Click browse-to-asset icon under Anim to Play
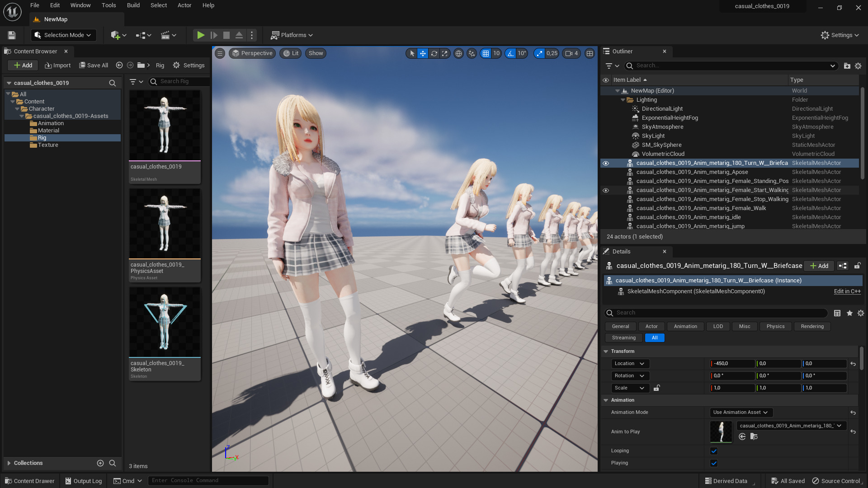Image resolution: width=868 pixels, height=488 pixels. click(754, 436)
